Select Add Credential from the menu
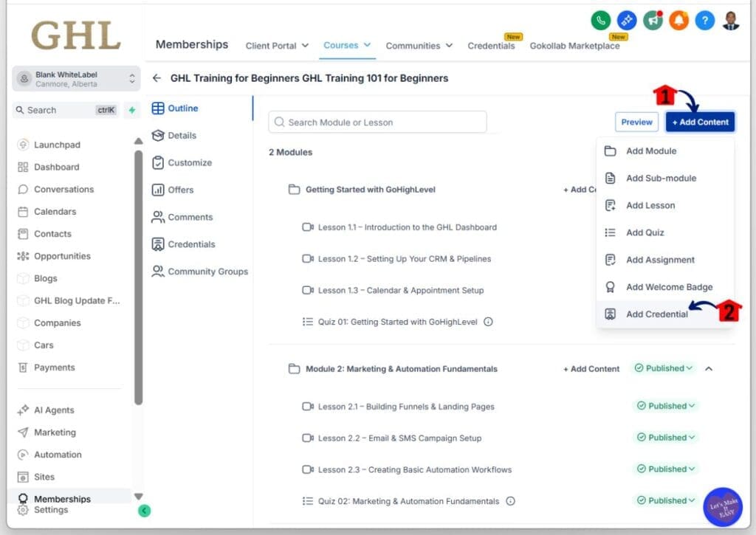The width and height of the screenshot is (756, 535). pyautogui.click(x=656, y=314)
